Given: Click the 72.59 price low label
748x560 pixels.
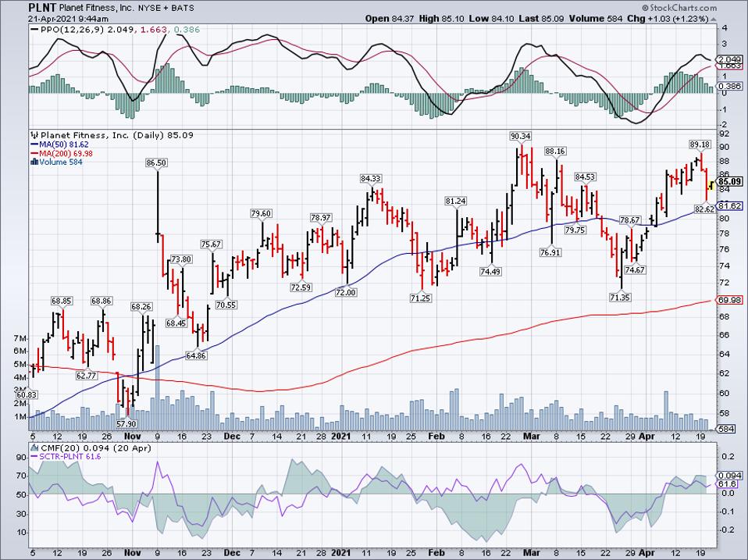Looking at the screenshot, I should point(301,287).
